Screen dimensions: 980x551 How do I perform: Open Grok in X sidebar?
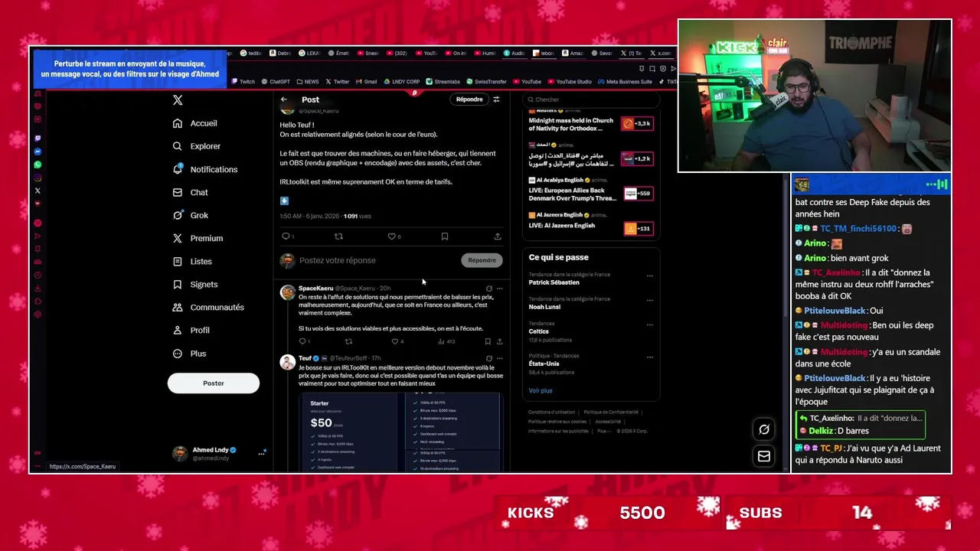[x=190, y=215]
